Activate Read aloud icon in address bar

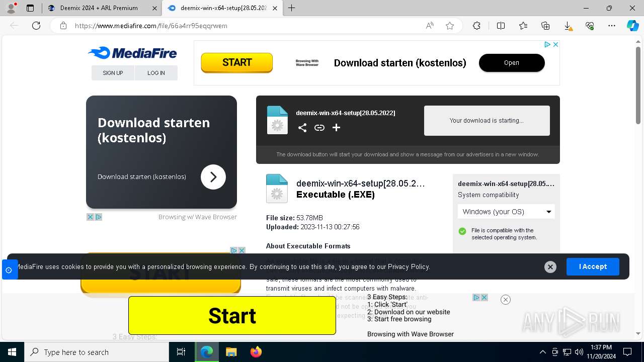coord(430,26)
